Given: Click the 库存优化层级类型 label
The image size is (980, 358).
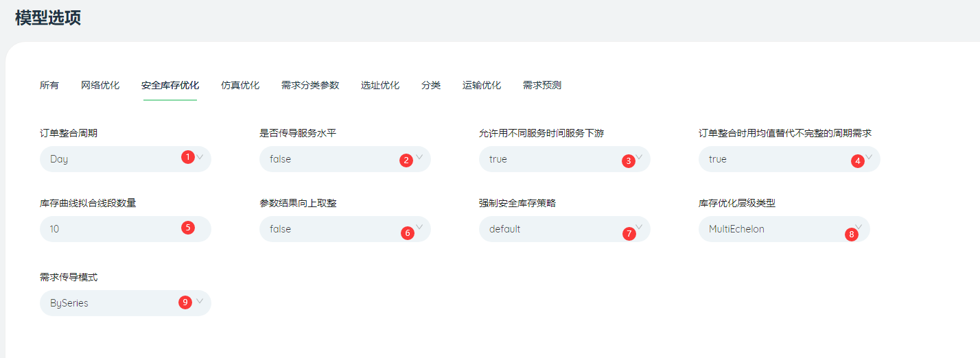Looking at the screenshot, I should pyautogui.click(x=737, y=204).
